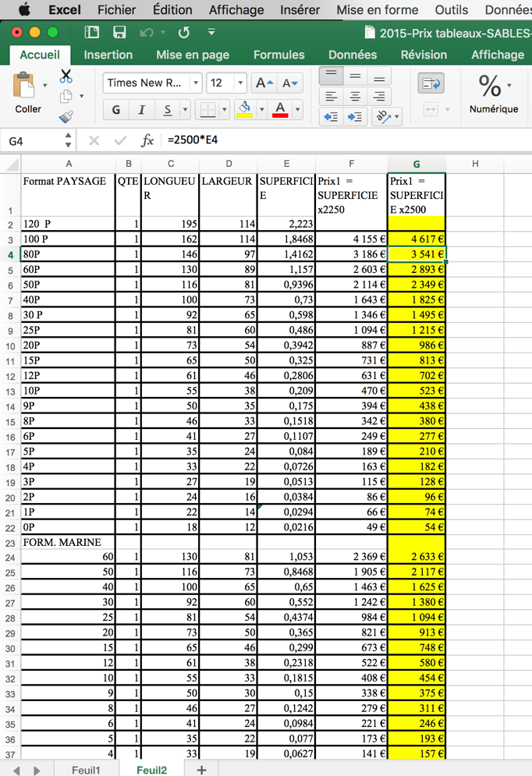Viewport: 532px width, 776px height.
Task: Open the Undo history dropdown arrow
Action: tap(162, 33)
